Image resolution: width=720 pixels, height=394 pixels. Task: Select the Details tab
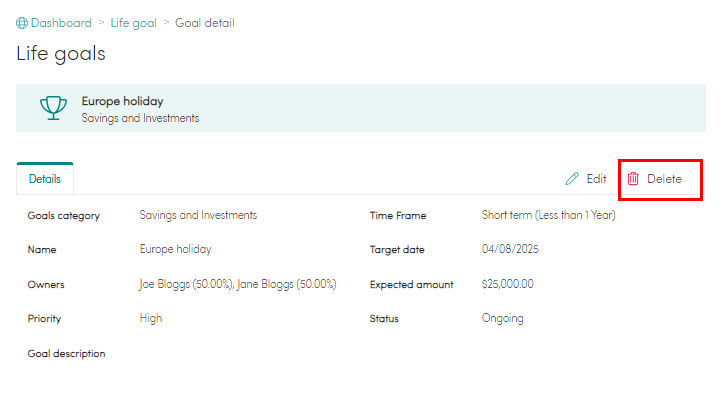pyautogui.click(x=45, y=179)
